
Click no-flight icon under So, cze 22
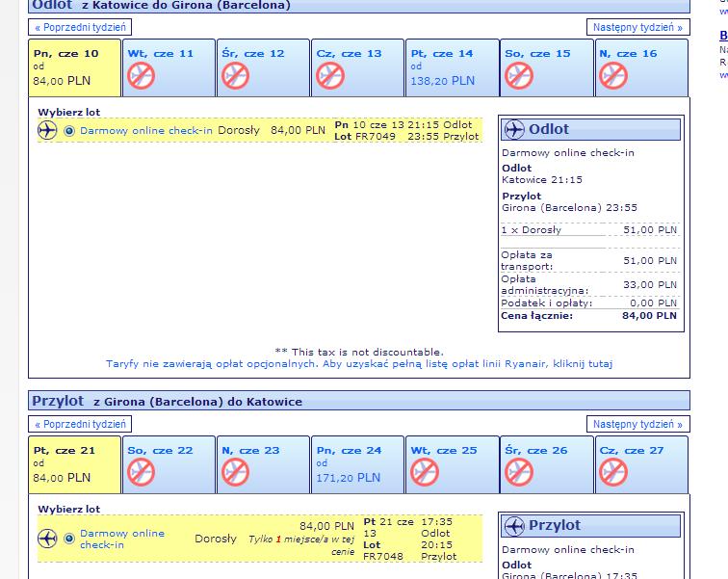point(142,473)
